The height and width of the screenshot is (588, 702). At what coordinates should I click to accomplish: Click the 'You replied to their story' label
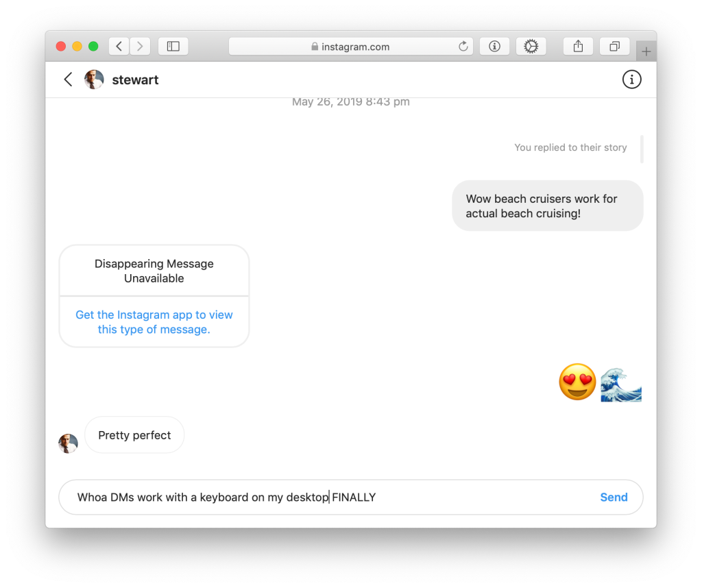[570, 147]
